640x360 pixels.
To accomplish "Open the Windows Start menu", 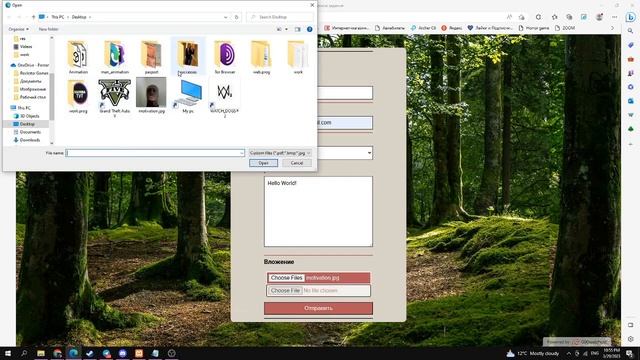I will pyautogui.click(x=8, y=353).
